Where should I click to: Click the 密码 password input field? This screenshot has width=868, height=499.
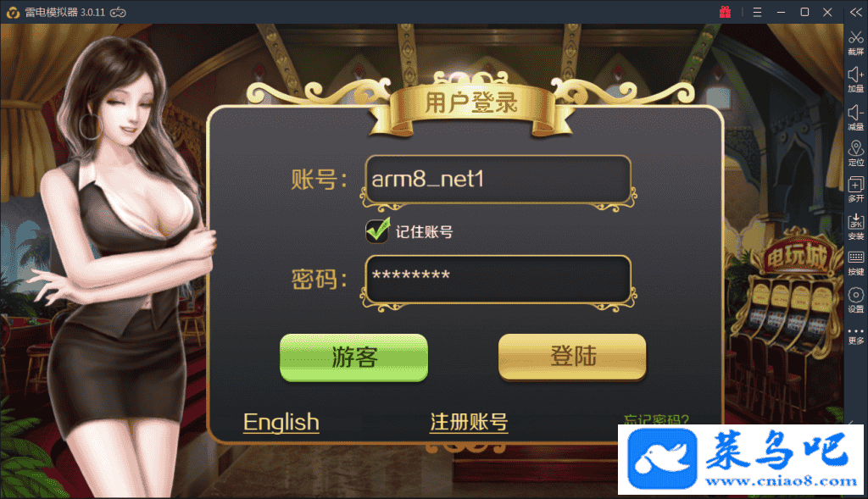point(498,280)
